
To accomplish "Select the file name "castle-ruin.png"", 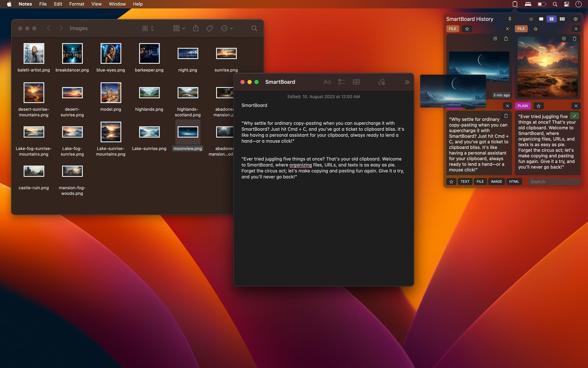I will click(x=34, y=188).
